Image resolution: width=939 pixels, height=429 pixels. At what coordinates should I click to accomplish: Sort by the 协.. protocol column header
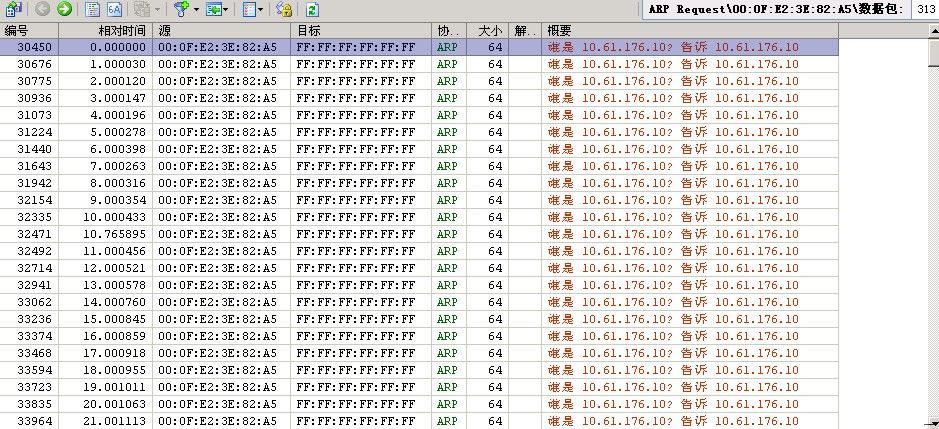point(449,31)
